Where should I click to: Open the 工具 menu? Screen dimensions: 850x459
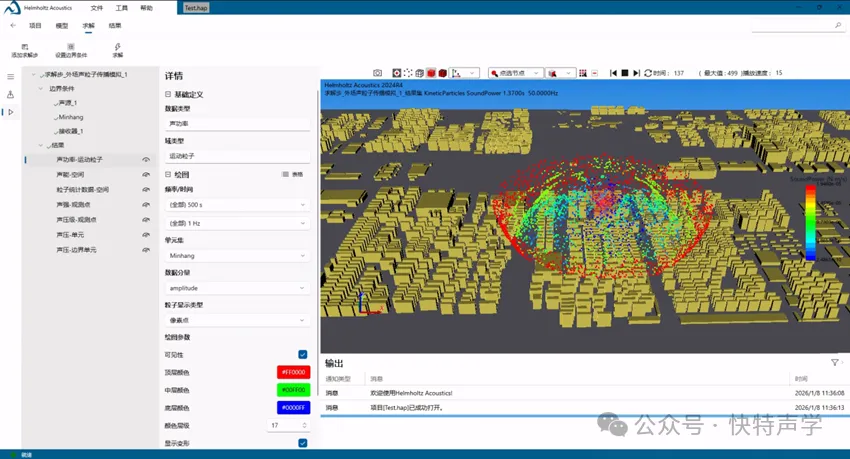coord(121,8)
